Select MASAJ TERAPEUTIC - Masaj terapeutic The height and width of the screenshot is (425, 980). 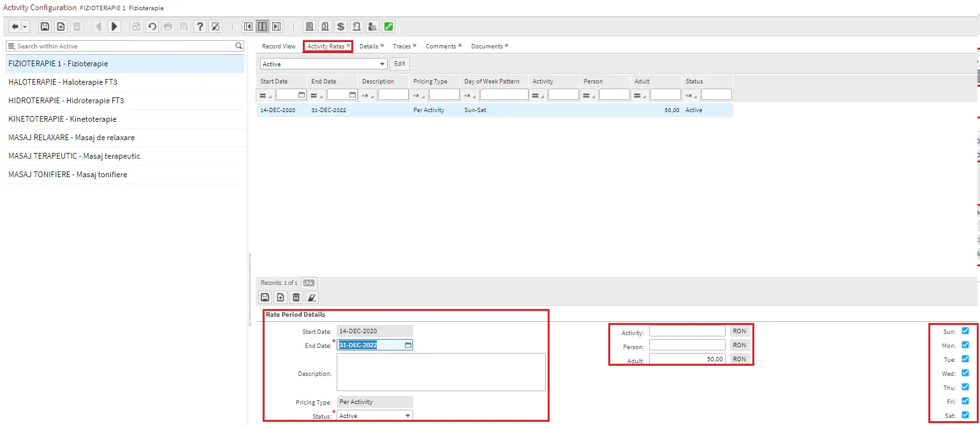coord(125,156)
